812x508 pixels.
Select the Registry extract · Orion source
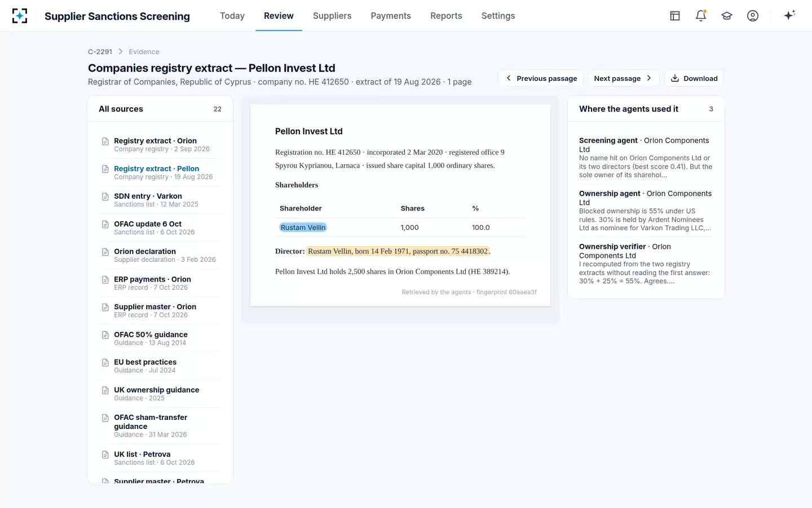point(160,144)
